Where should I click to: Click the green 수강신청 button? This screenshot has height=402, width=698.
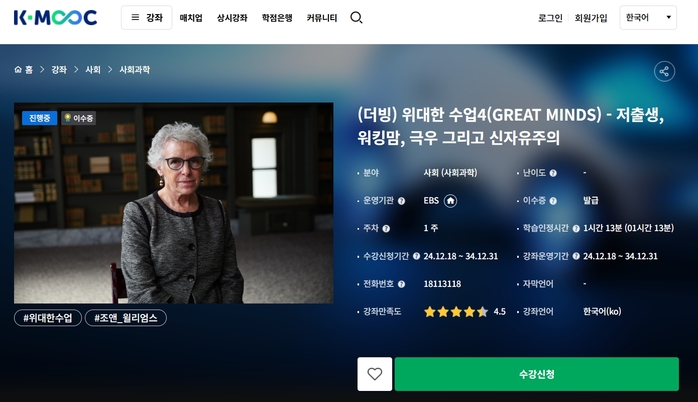tap(536, 374)
